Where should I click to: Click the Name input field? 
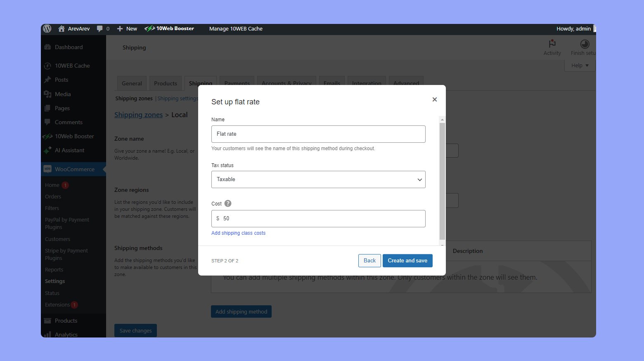(318, 134)
